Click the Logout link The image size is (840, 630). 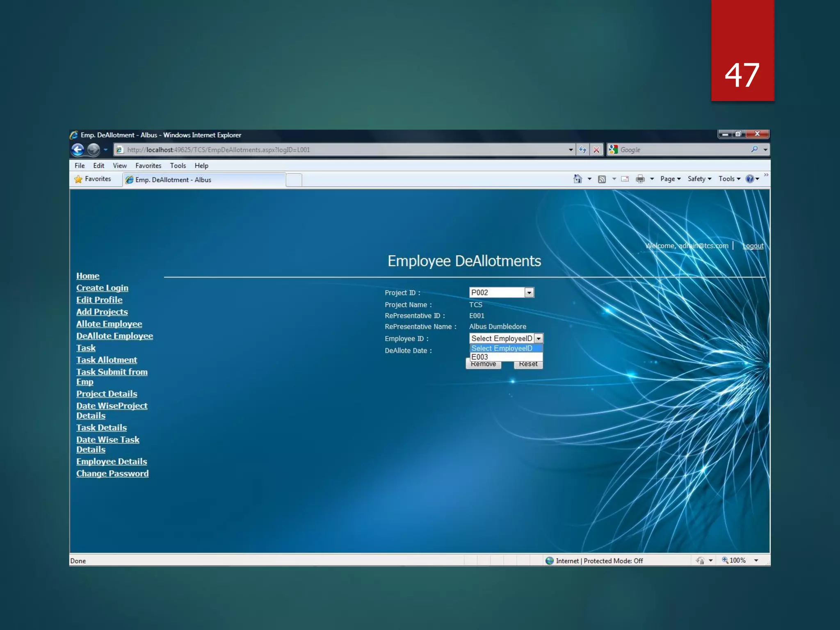(x=753, y=246)
